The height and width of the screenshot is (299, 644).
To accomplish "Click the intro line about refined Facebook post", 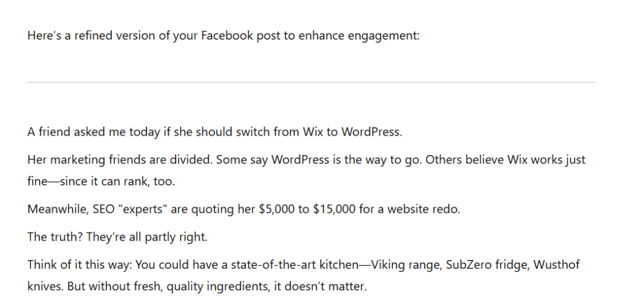I will tap(223, 36).
